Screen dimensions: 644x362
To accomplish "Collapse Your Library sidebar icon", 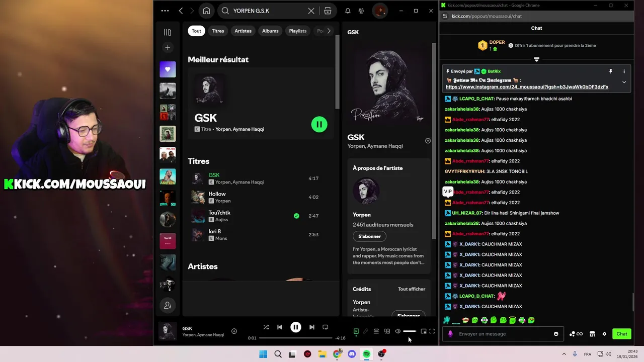I will coord(168,32).
